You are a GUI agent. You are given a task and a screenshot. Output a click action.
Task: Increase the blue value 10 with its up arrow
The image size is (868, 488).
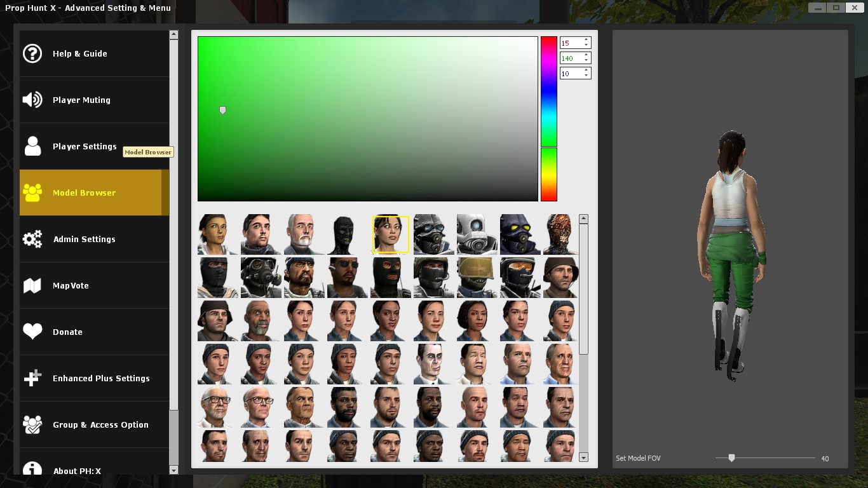586,70
